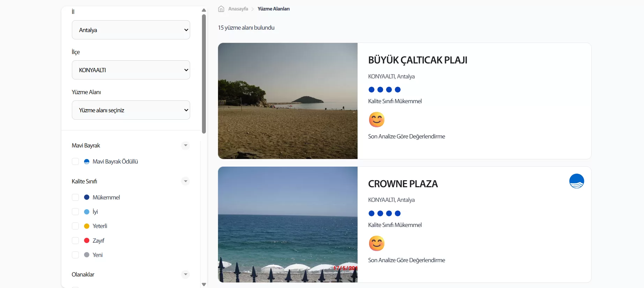644x288 pixels.
Task: Click the red Zayıf color dot
Action: [87, 241]
